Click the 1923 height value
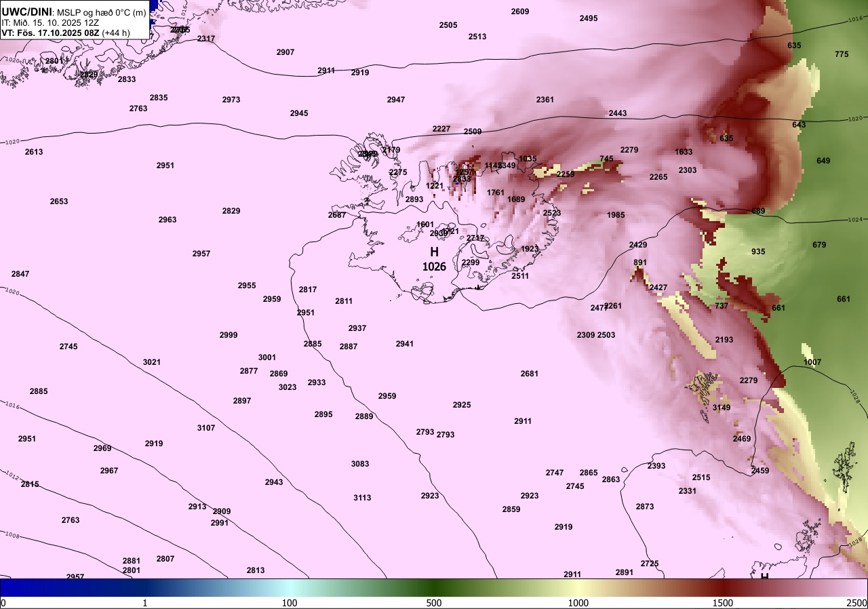This screenshot has height=609, width=868. [x=530, y=249]
